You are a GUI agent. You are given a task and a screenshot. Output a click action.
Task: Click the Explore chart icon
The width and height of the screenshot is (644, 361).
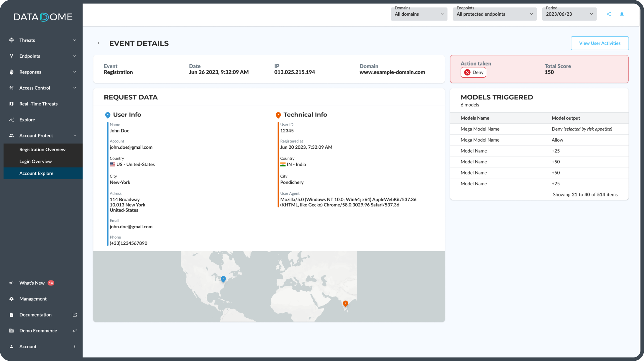[x=11, y=119]
